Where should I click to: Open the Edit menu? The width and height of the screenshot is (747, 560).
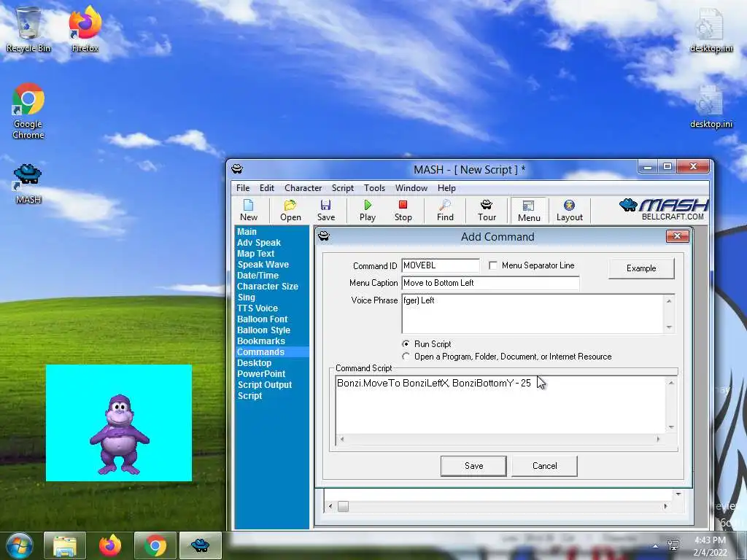click(x=267, y=188)
